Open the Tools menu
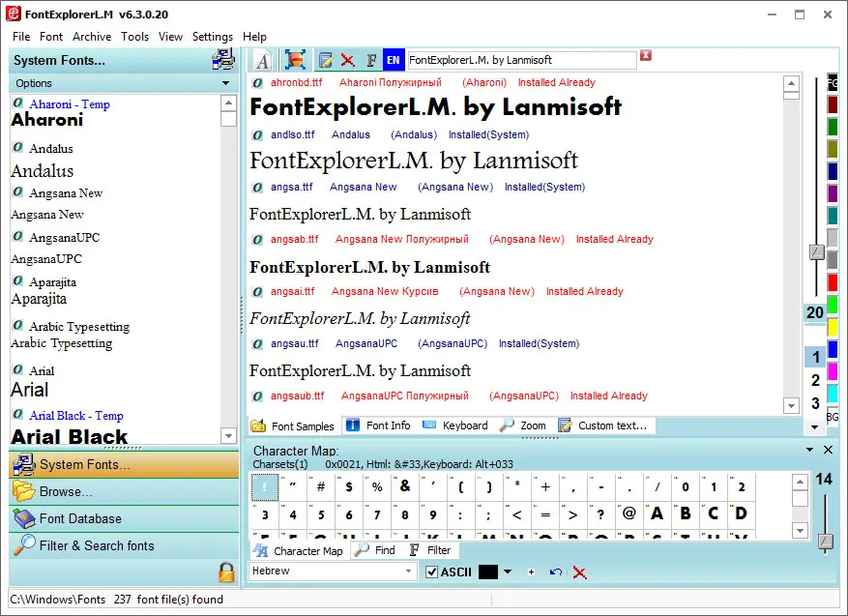 (134, 36)
